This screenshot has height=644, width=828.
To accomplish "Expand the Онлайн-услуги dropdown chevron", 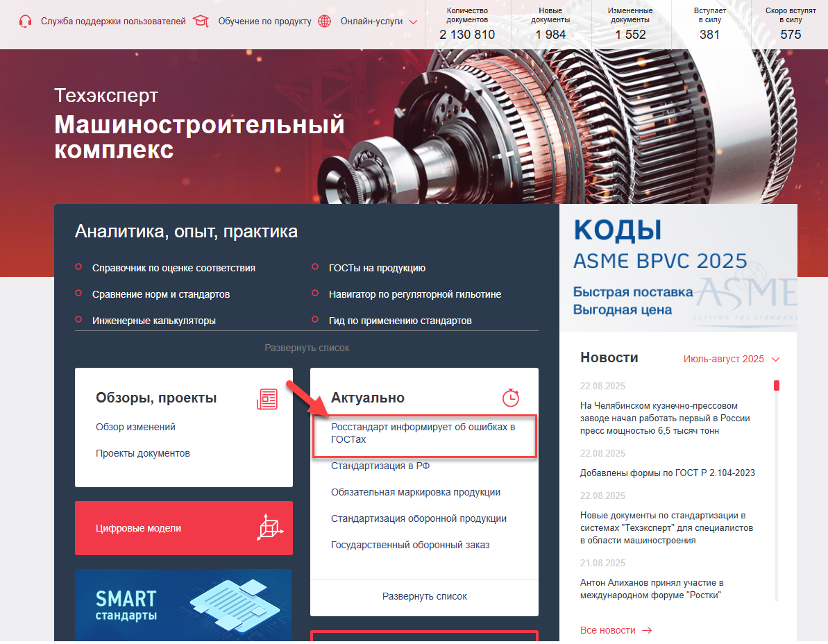I will tap(414, 22).
